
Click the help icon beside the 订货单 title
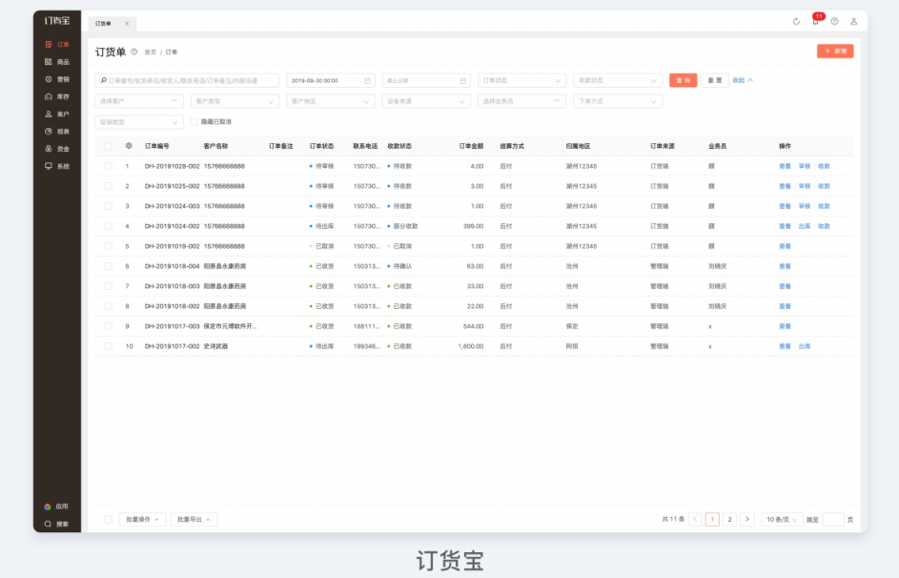tap(134, 52)
